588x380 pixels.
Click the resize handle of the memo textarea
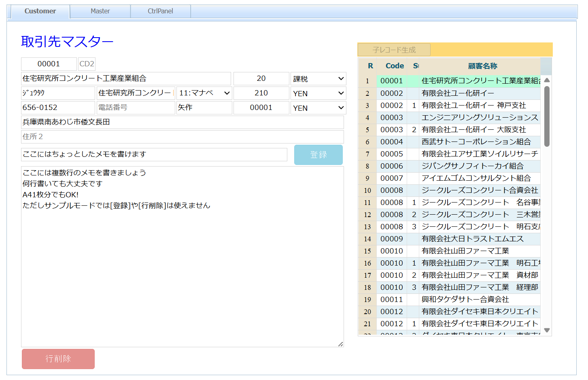[x=340, y=344]
